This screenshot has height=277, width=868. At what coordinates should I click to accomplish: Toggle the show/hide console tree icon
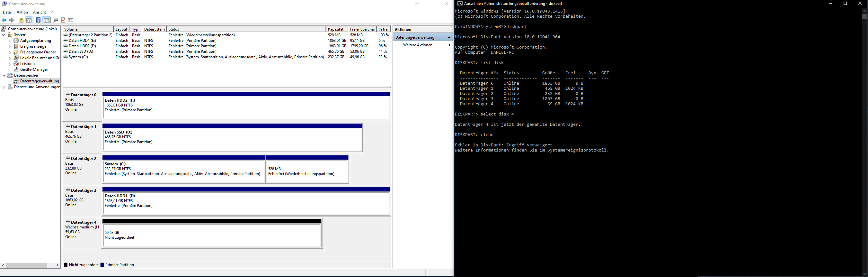tap(29, 20)
